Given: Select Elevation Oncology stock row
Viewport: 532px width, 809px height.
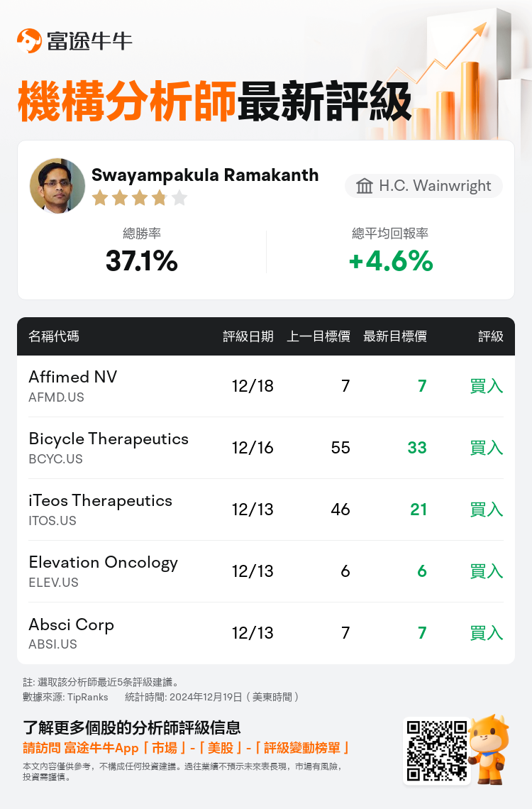Looking at the screenshot, I should tap(266, 571).
